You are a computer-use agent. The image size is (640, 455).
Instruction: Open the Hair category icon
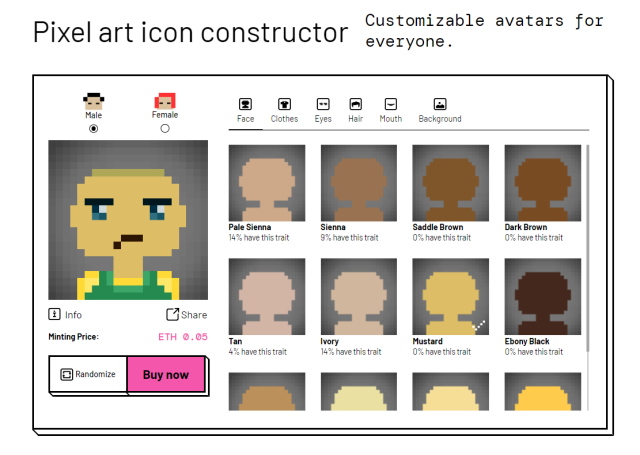(x=355, y=103)
